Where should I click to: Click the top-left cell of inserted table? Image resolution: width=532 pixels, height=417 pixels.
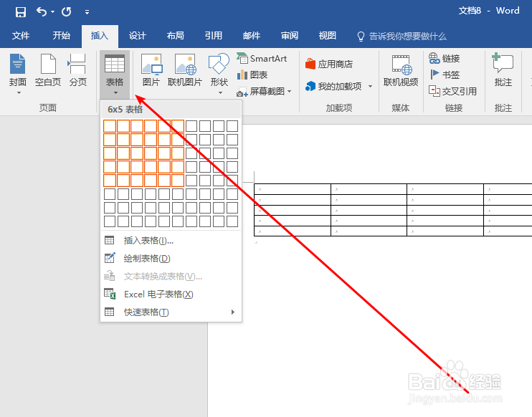pos(293,189)
